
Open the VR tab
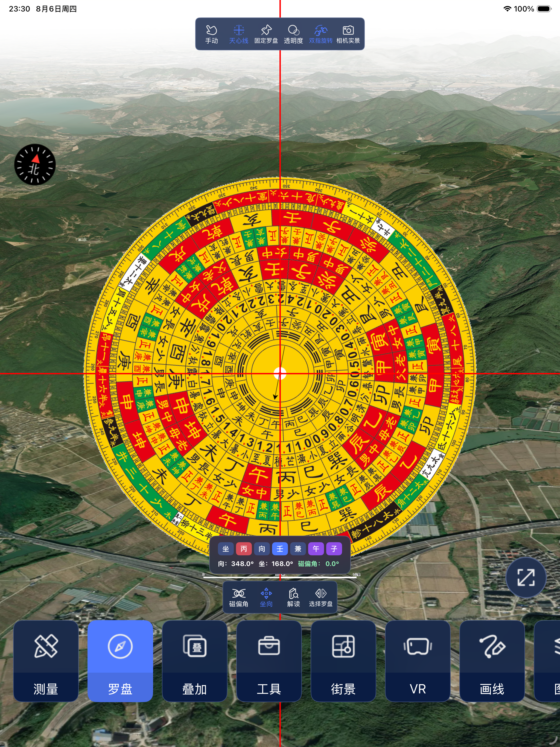click(418, 661)
